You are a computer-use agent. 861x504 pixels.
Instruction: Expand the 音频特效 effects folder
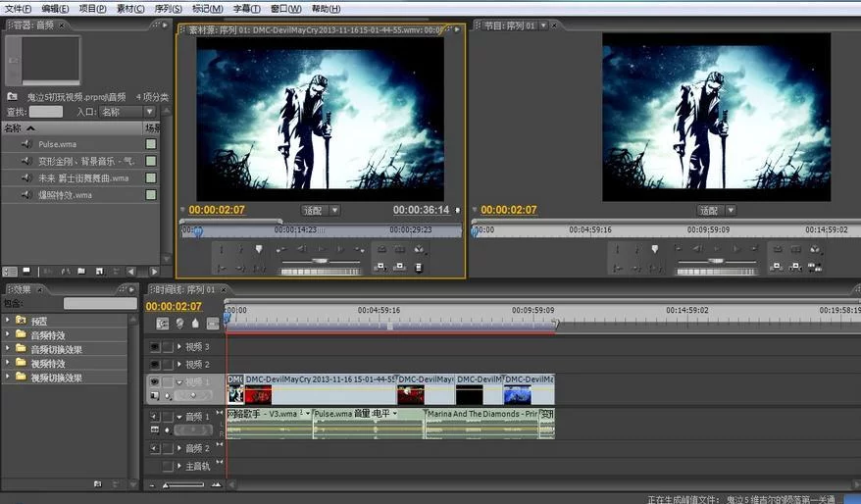7,333
